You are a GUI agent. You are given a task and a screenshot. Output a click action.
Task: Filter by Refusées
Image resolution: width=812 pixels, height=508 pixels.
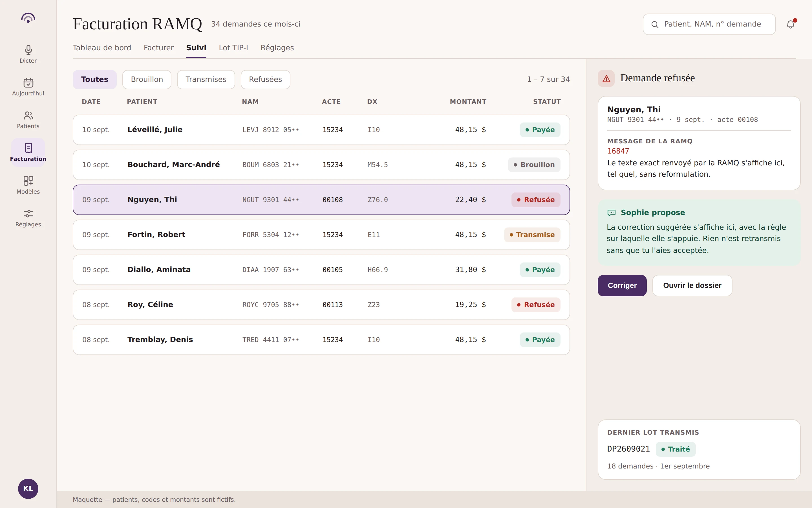265,79
